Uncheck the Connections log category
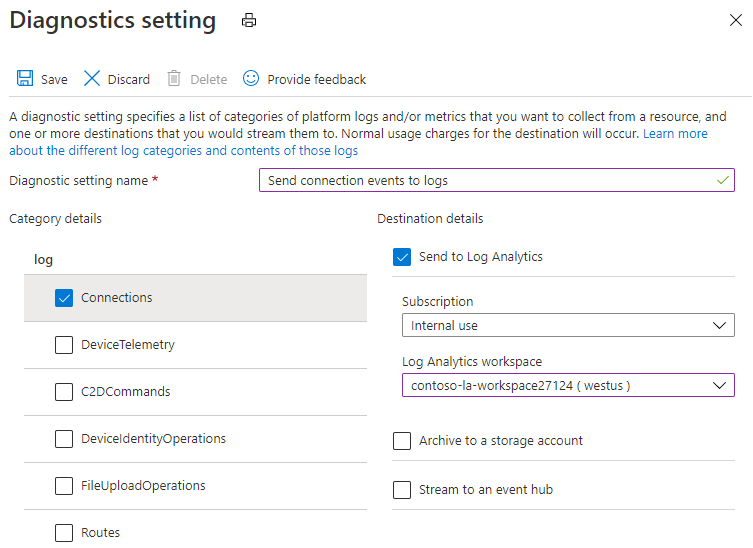The height and width of the screenshot is (548, 753). [64, 298]
